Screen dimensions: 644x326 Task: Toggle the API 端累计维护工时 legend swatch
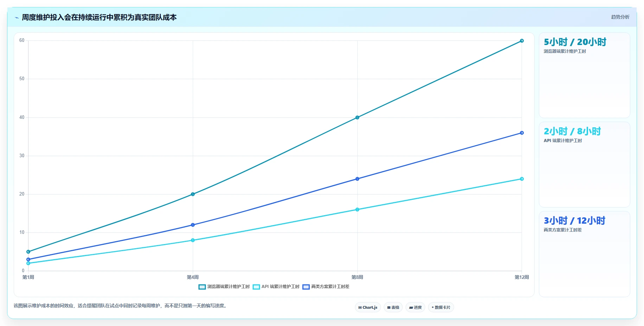pos(256,287)
